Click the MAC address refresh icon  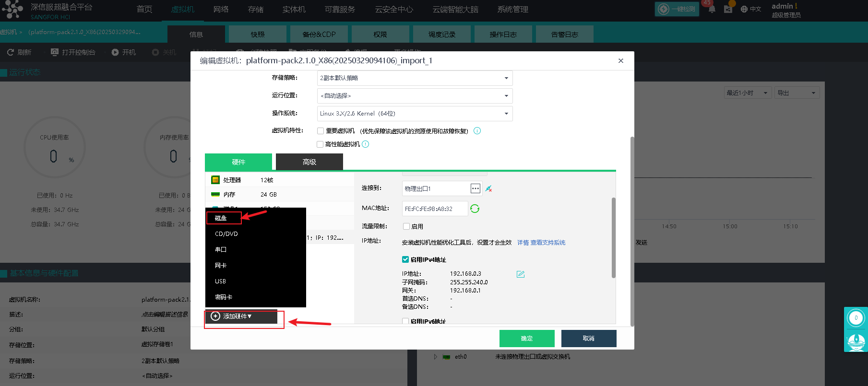(x=475, y=209)
